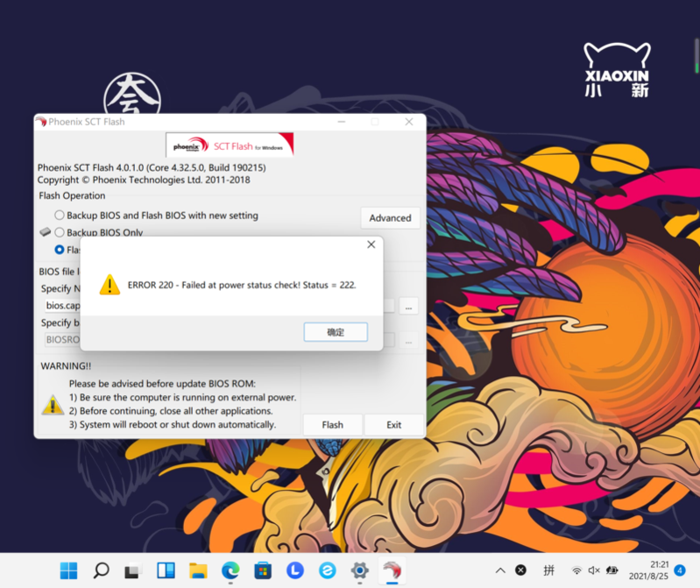Open taskbar Search magnifier icon
The height and width of the screenshot is (588, 700).
(x=101, y=571)
